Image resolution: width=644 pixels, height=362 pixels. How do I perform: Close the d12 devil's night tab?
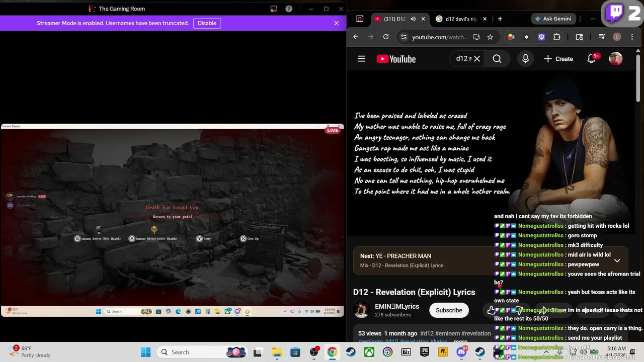(485, 19)
